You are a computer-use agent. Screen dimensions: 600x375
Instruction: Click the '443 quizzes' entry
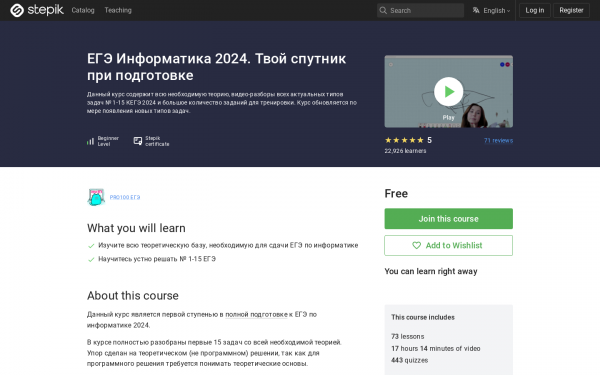tap(409, 360)
